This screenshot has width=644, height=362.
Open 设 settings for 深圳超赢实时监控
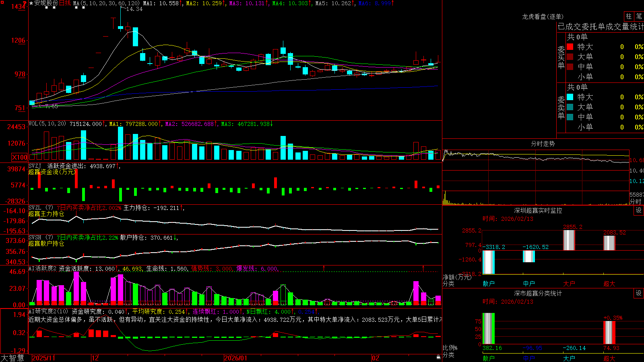pyautogui.click(x=639, y=210)
